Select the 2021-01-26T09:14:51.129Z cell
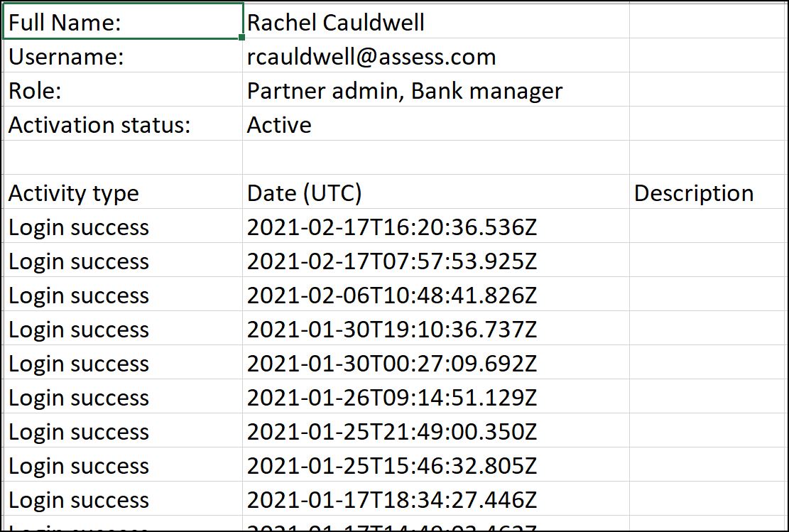 click(x=391, y=398)
